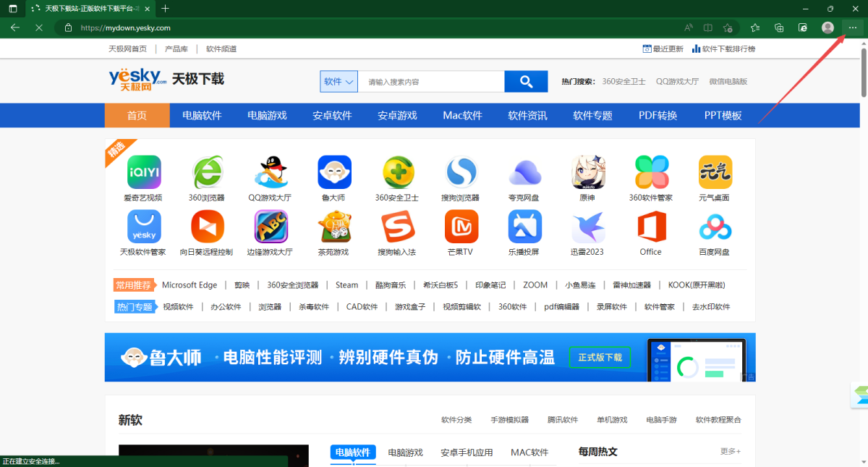Open the 软件下载排行榜 link
Image resolution: width=868 pixels, height=467 pixels.
728,49
